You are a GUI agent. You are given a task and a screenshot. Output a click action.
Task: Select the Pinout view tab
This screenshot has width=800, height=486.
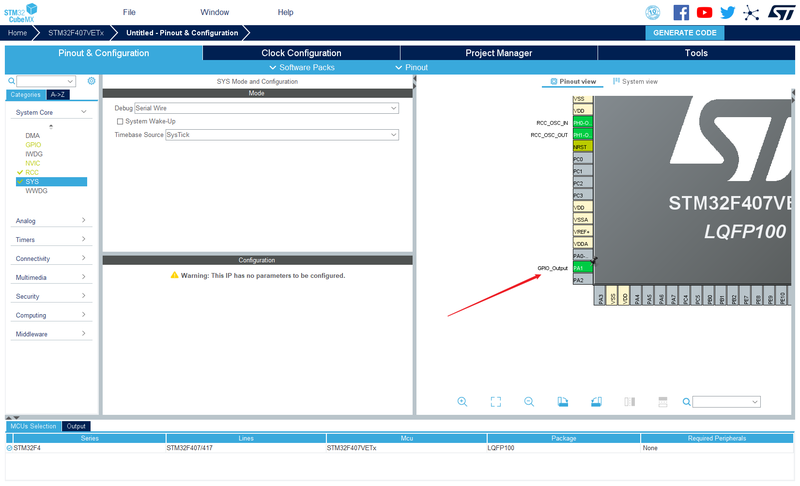572,82
